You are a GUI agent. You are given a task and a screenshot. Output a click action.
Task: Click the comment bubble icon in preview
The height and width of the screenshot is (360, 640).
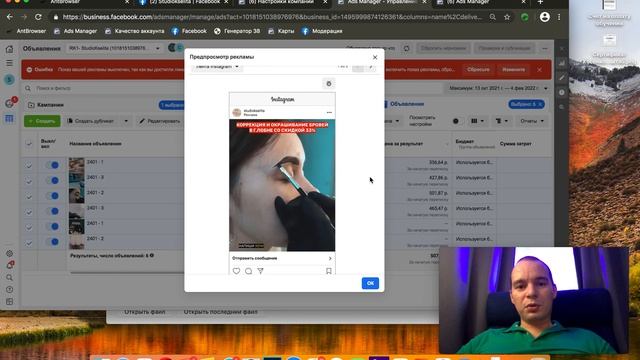tap(248, 271)
